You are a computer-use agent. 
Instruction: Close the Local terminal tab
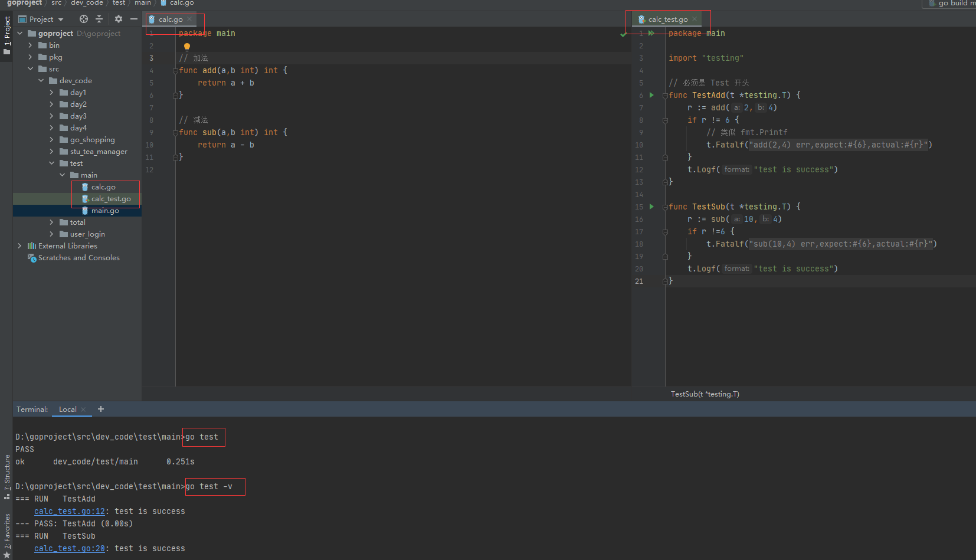point(83,410)
